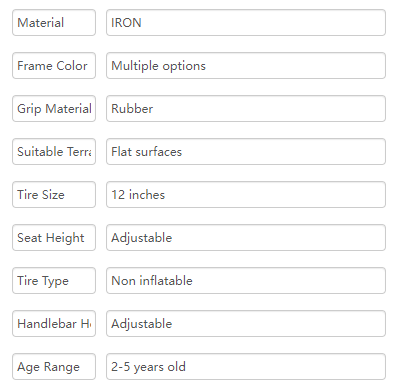Click the Handlebar Height label field
Image resolution: width=402 pixels, height=387 pixels.
click(54, 324)
